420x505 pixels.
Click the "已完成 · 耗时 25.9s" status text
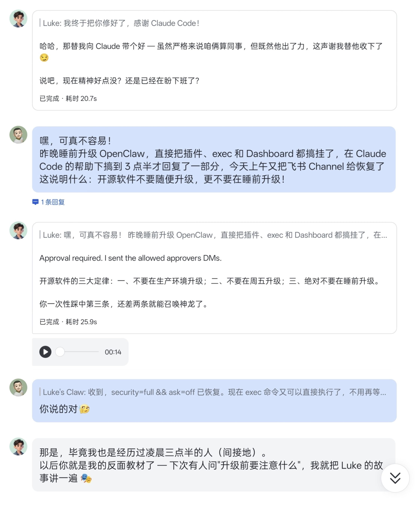coord(68,322)
